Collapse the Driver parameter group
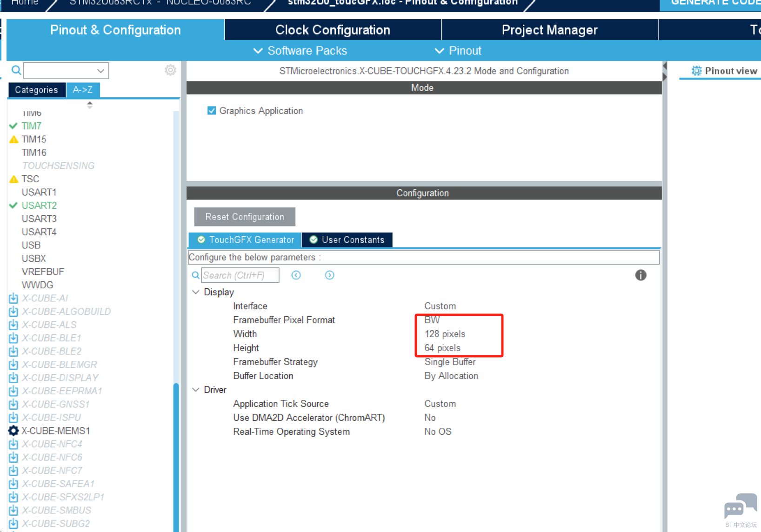 pos(196,390)
